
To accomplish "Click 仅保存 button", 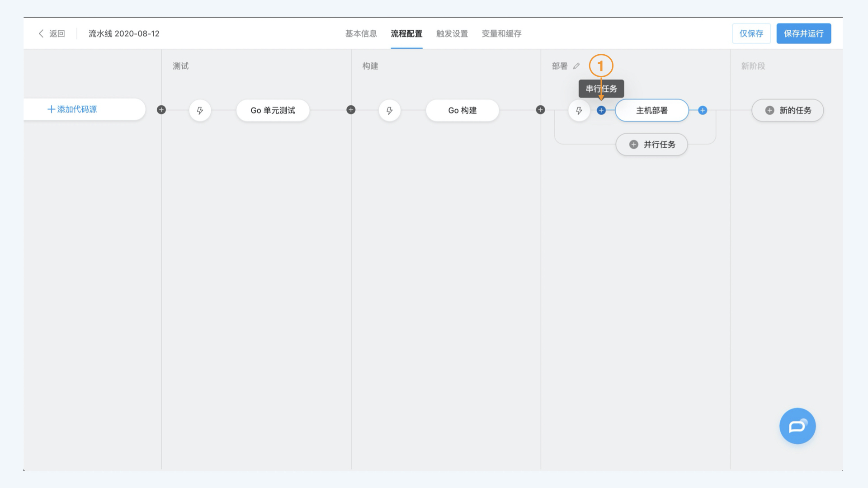I will pos(751,33).
